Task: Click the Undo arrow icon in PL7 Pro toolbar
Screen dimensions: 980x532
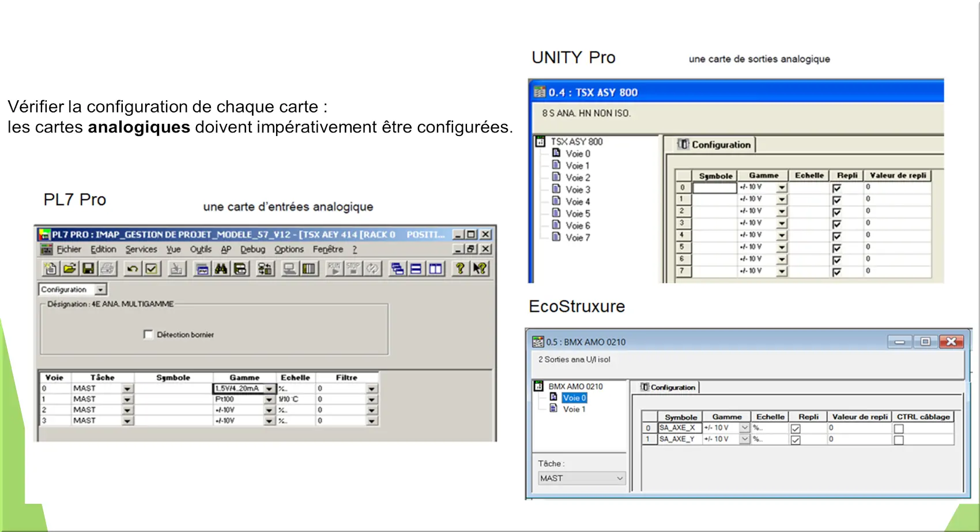Action: click(133, 269)
